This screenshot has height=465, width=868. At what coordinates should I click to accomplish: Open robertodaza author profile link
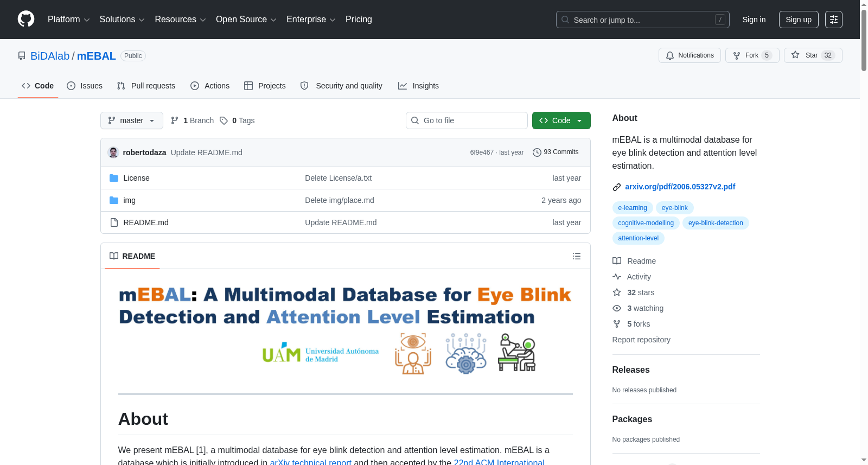point(144,152)
